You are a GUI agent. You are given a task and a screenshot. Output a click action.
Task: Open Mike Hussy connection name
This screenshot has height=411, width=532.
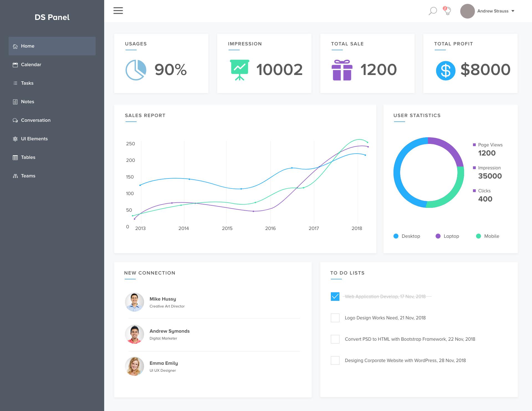pos(163,299)
